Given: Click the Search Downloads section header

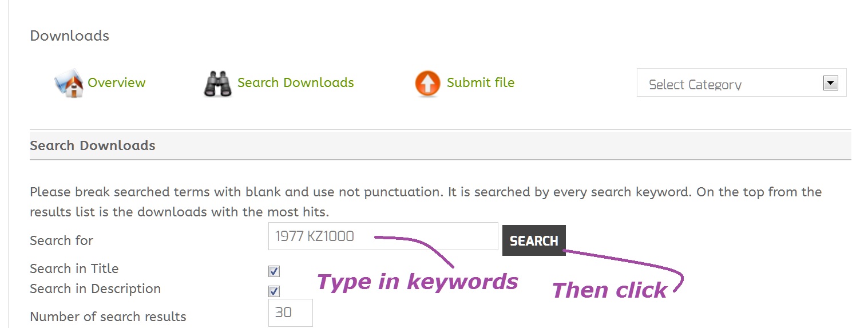Looking at the screenshot, I should click(x=93, y=145).
